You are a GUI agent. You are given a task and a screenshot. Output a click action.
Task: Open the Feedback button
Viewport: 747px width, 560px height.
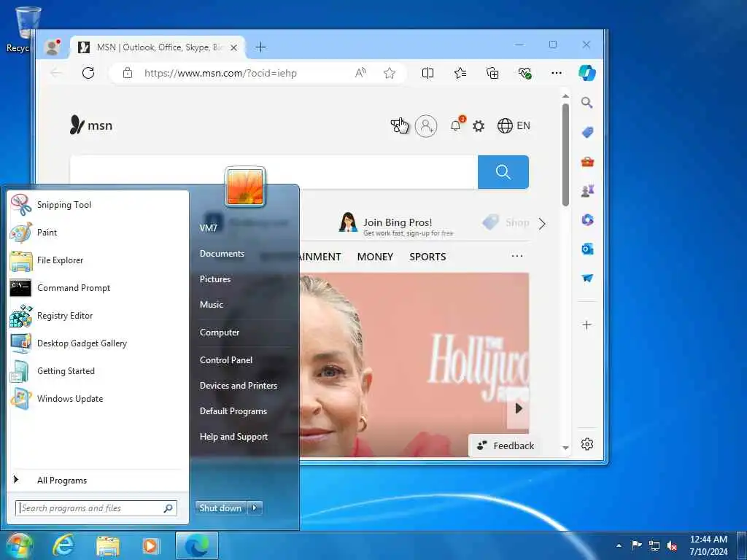pos(506,446)
